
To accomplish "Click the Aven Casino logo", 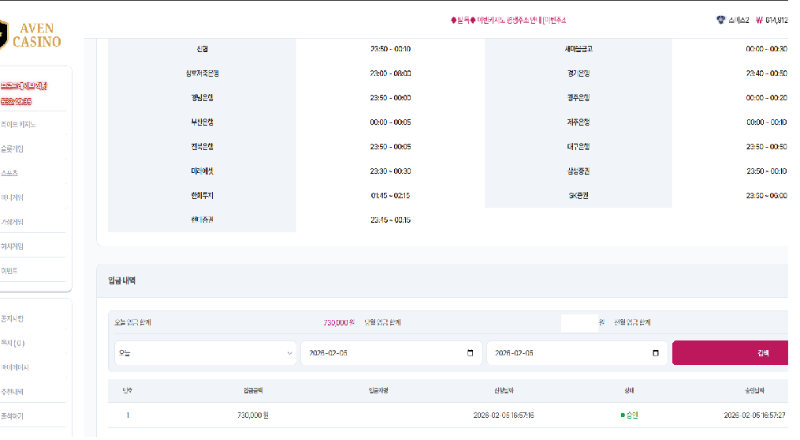I will 30,32.
